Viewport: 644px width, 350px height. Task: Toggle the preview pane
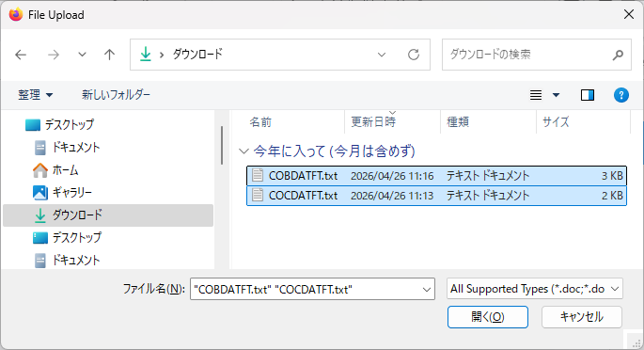588,95
